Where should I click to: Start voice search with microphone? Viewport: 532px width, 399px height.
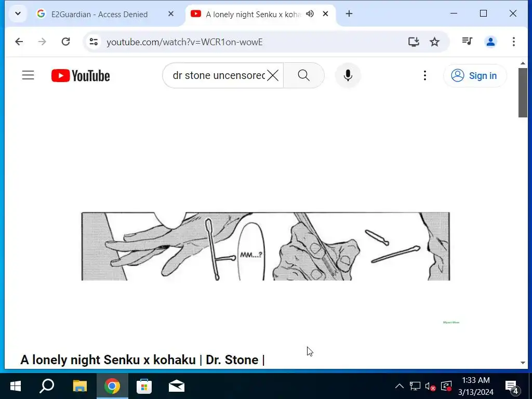click(x=348, y=75)
